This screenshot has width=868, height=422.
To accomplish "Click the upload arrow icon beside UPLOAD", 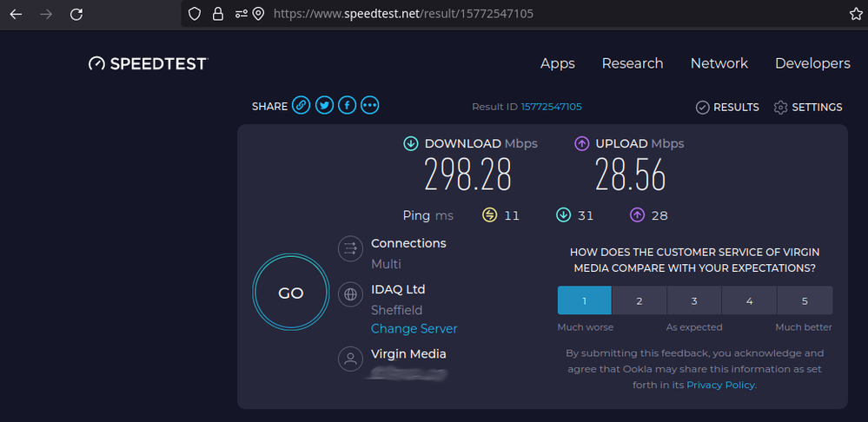I will click(x=582, y=144).
